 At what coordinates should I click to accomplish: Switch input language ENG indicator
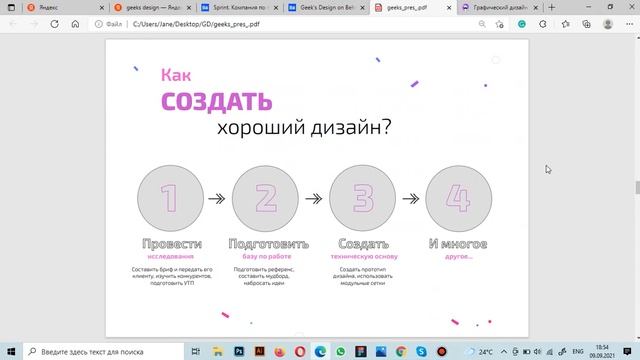click(578, 351)
